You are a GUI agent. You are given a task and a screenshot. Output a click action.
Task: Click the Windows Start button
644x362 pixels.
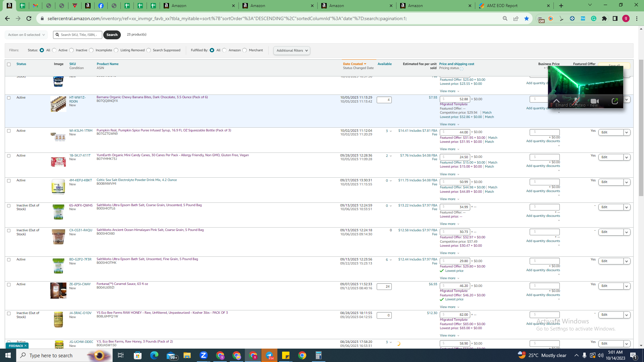click(8, 355)
